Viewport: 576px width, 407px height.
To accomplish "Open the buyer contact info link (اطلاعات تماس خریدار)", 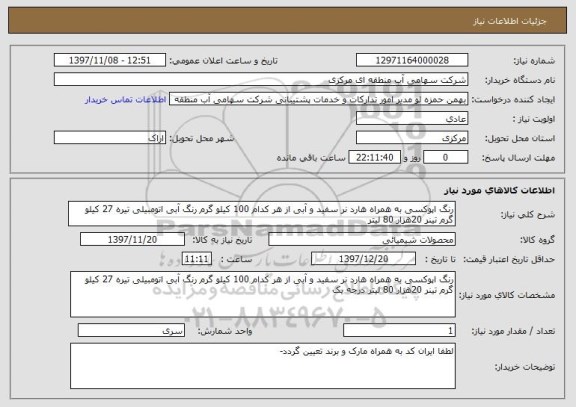I will (126, 100).
